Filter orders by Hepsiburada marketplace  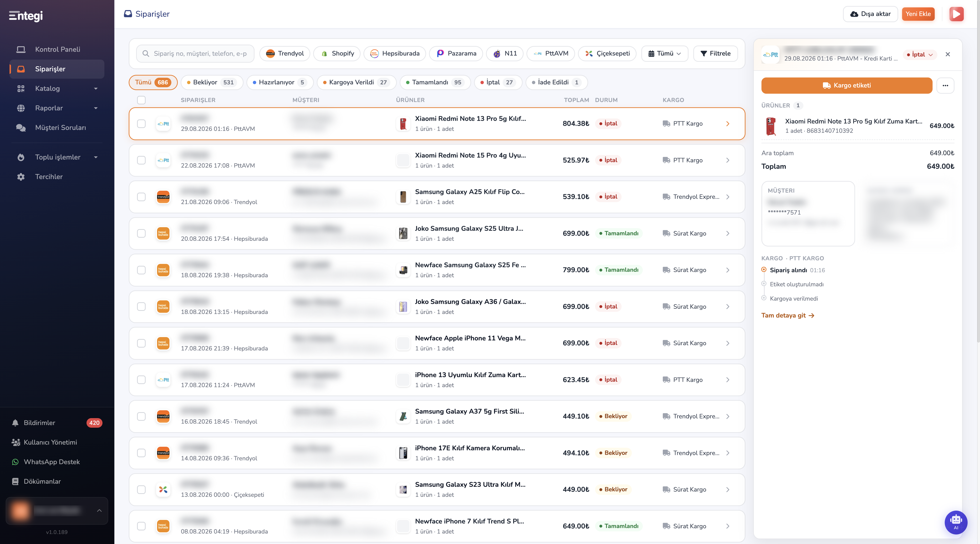394,54
